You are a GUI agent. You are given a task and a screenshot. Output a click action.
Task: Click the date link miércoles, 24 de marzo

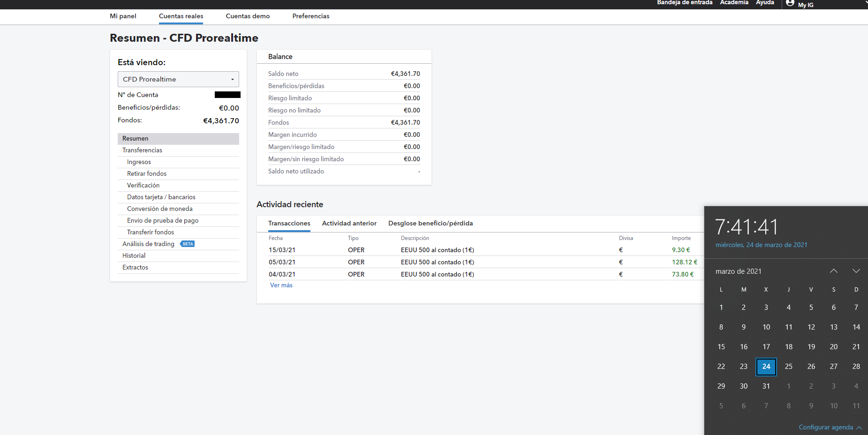(x=761, y=245)
